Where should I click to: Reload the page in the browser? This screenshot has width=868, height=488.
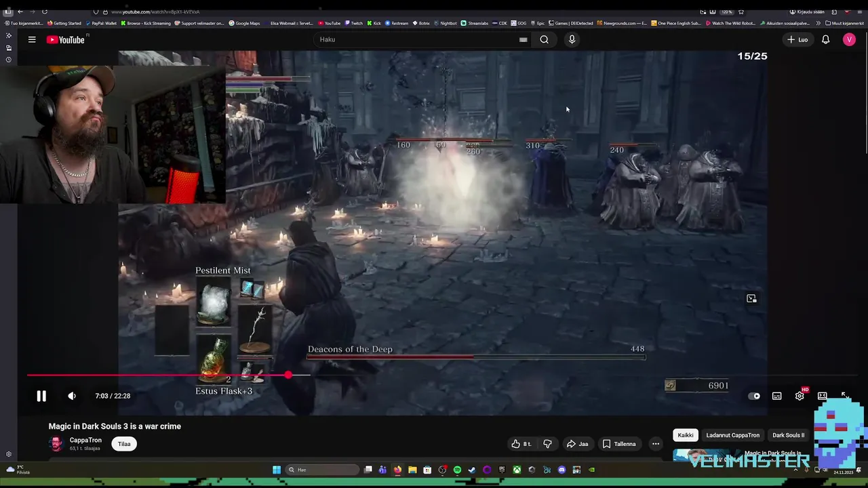point(45,12)
